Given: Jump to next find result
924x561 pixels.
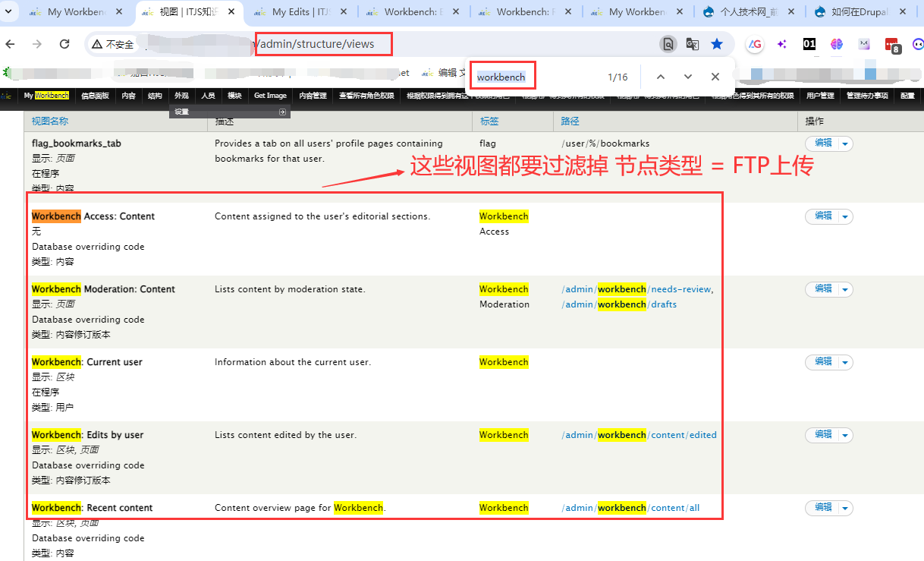Looking at the screenshot, I should [x=688, y=77].
